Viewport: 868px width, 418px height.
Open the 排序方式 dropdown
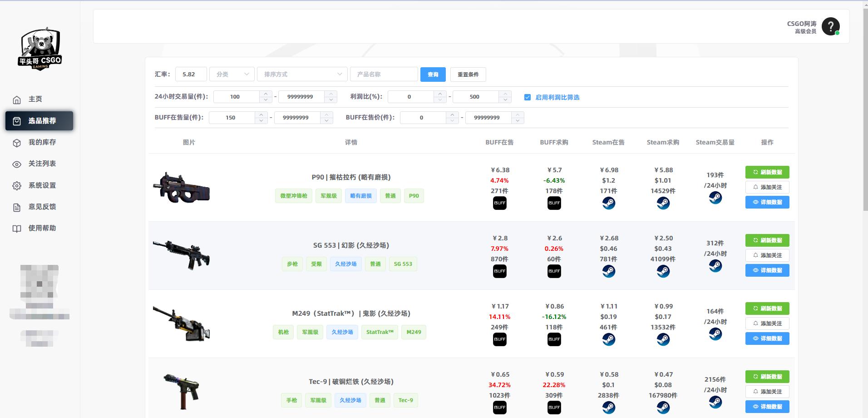[301, 74]
